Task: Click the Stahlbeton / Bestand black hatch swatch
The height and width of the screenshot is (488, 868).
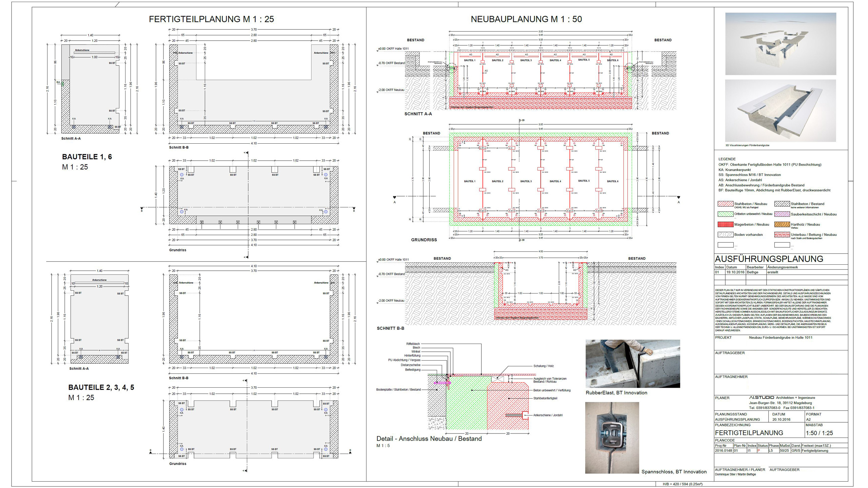Action: tap(782, 204)
